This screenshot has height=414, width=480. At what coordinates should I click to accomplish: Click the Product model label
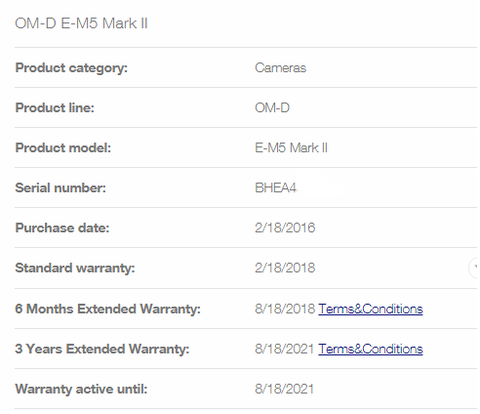pos(63,148)
